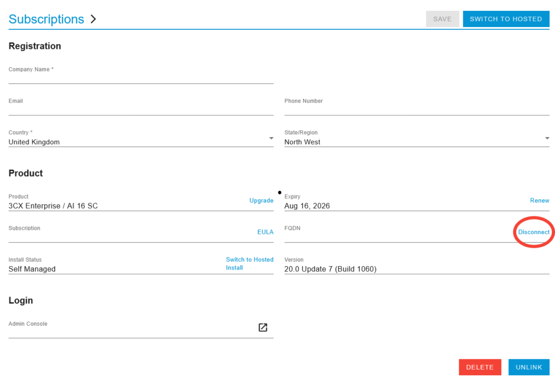This screenshot has height=392, width=555.
Task: Click the Upgrade product link
Action: click(x=261, y=201)
